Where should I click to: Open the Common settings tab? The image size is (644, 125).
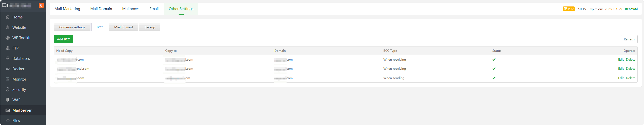point(72,27)
